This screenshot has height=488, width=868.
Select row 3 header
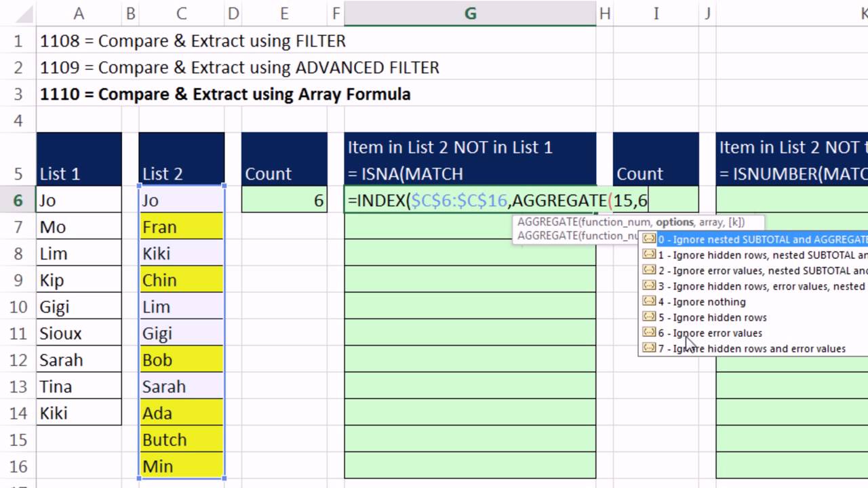(x=18, y=94)
